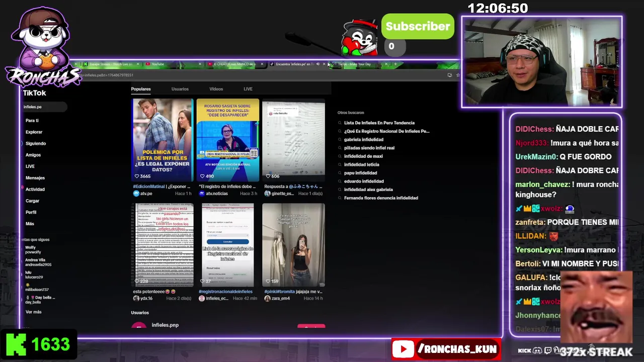Search suggestion 'infidelidad leticia'

point(362,164)
